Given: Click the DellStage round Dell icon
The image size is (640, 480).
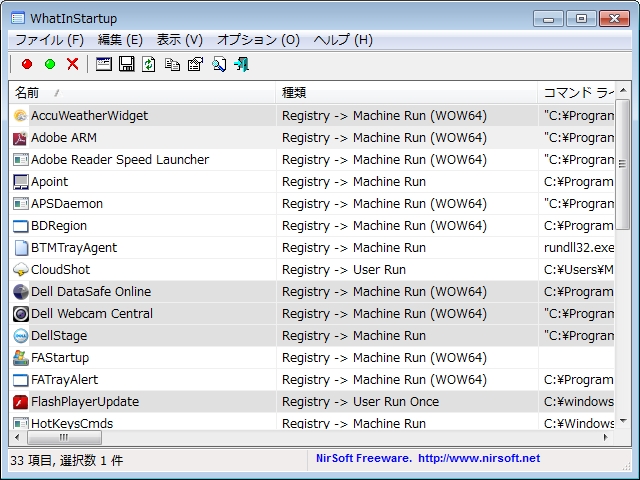Looking at the screenshot, I should point(20,336).
